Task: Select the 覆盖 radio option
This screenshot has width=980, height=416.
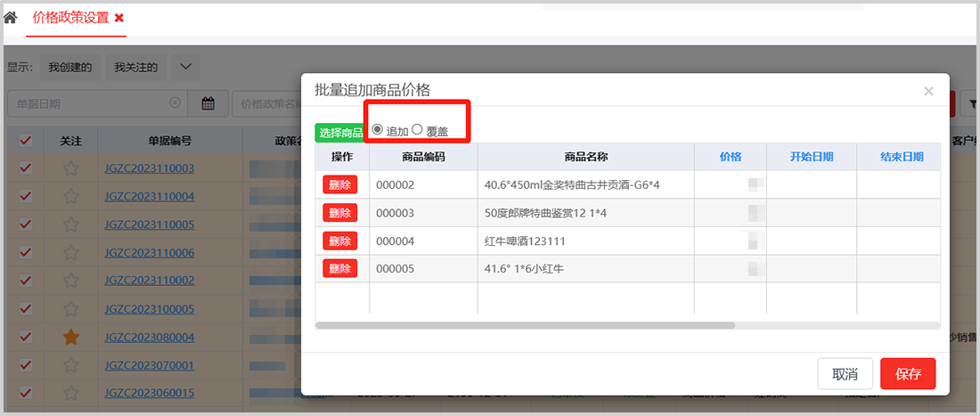Action: click(x=417, y=130)
